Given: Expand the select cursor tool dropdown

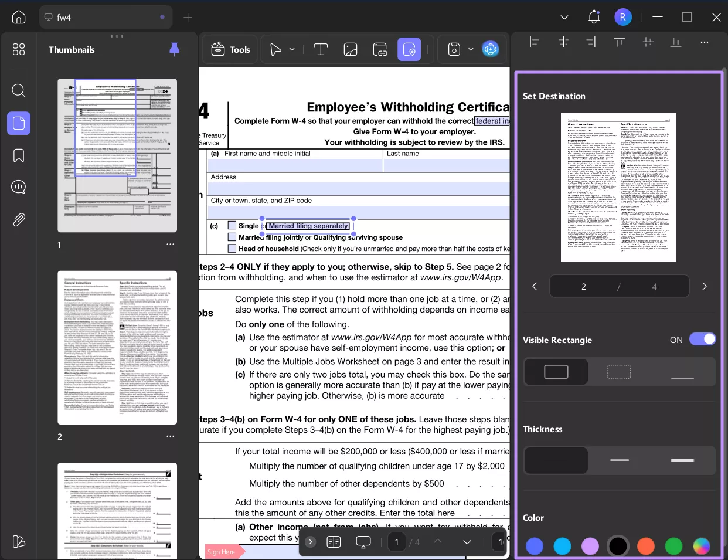Looking at the screenshot, I should (292, 50).
